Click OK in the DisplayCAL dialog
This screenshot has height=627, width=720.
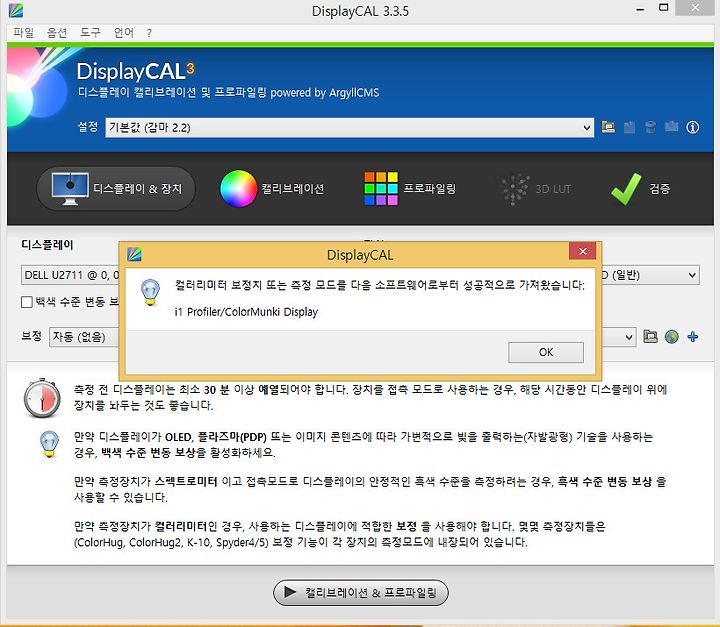point(546,352)
